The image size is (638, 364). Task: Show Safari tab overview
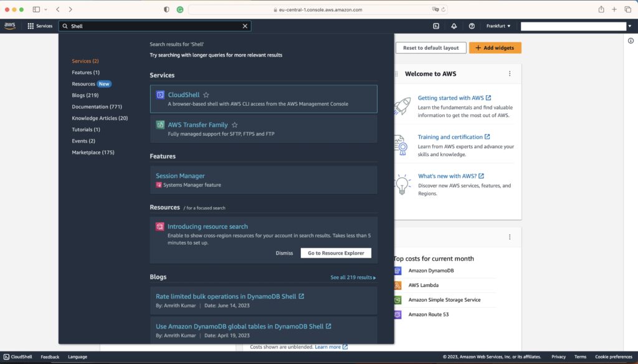click(x=628, y=9)
